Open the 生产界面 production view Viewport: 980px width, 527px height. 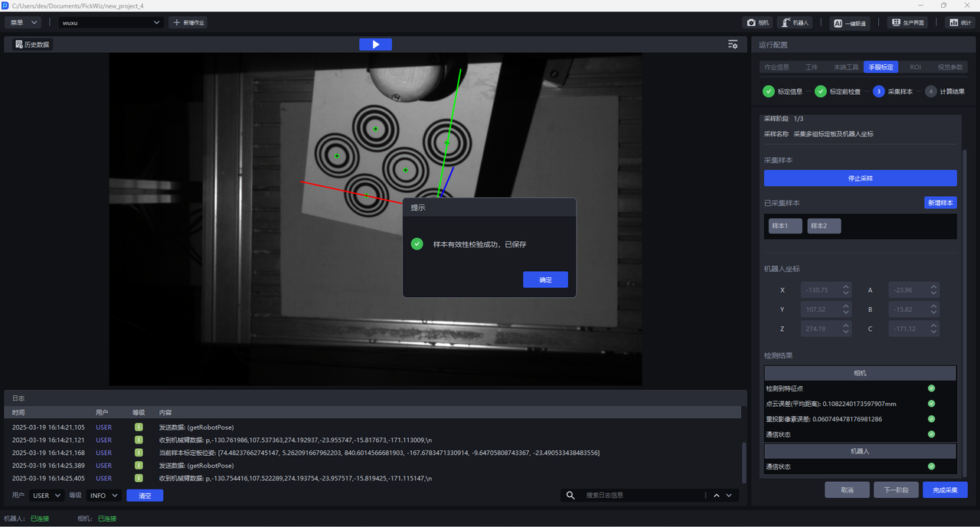[907, 23]
